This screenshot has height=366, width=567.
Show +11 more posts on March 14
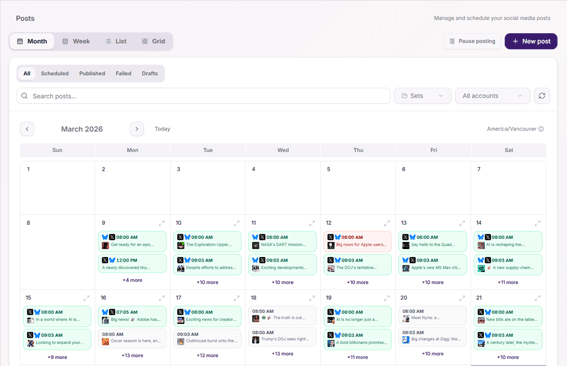click(508, 282)
